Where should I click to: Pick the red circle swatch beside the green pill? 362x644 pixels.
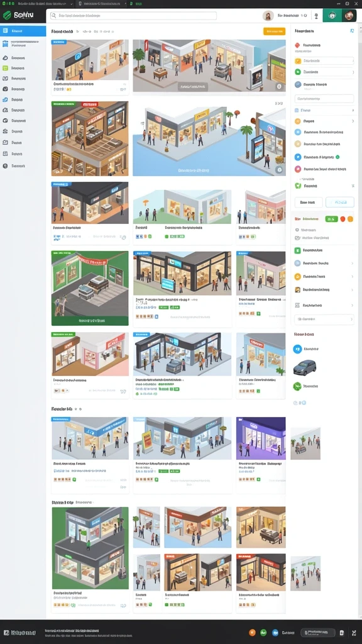(343, 219)
